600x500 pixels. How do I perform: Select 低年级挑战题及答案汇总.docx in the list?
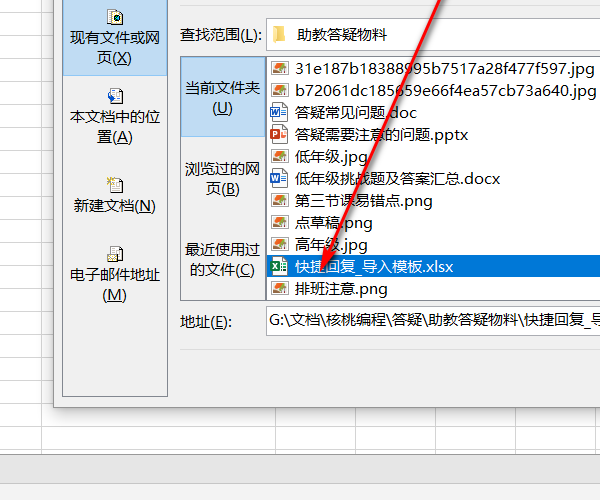point(433,179)
